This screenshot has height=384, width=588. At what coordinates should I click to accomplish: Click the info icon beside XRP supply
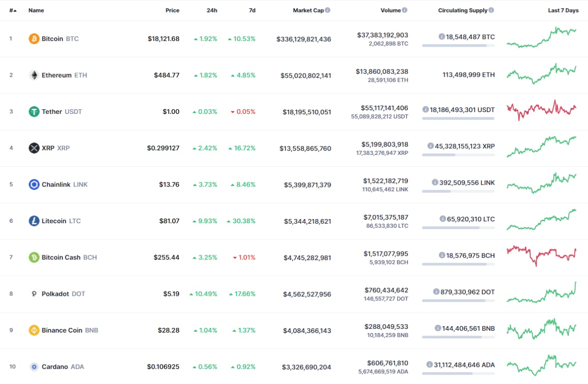tap(430, 146)
